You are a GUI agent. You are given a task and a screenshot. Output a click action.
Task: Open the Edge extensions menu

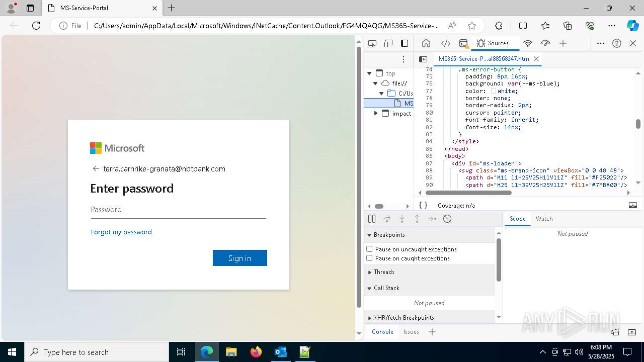click(499, 26)
